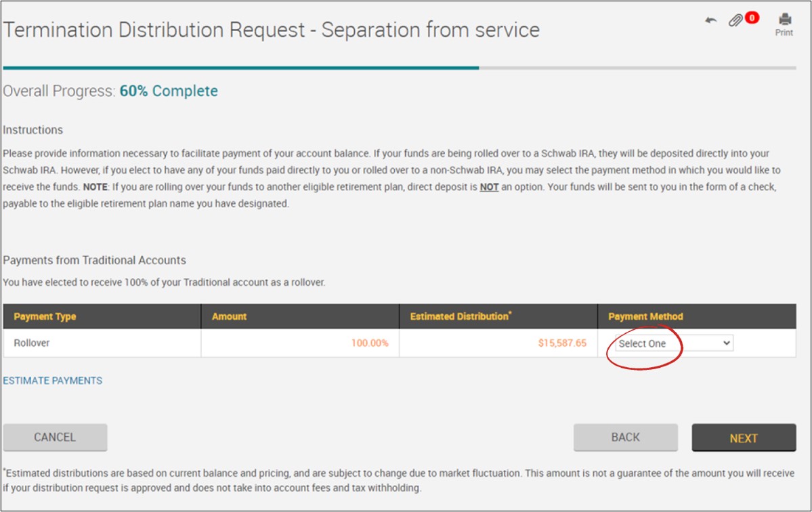Select the Rollover row cell

click(x=32, y=343)
